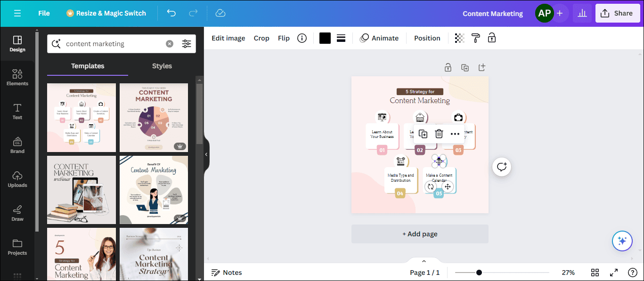Open the Brand side panel
The image size is (644, 281).
click(x=17, y=145)
